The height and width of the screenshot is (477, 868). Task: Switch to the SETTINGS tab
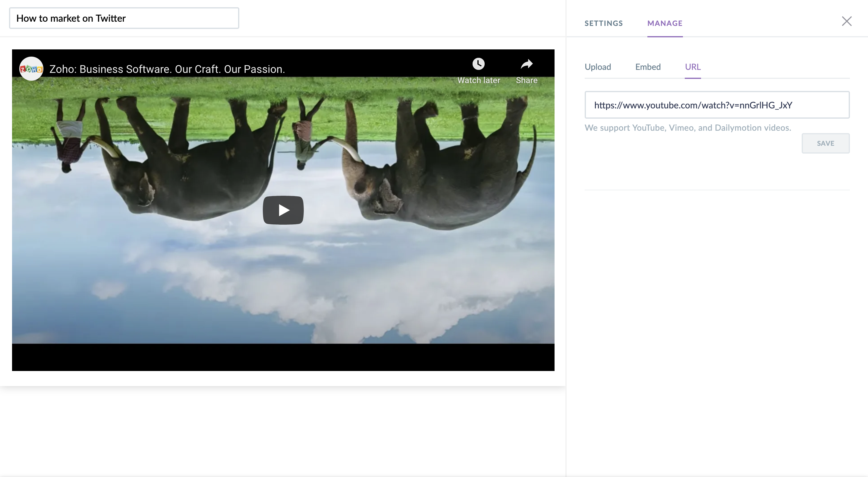tap(603, 23)
